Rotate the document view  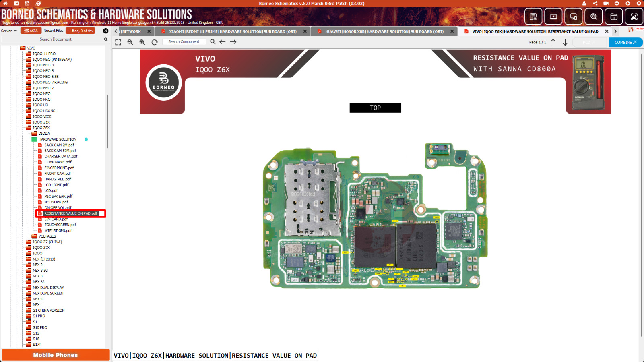[155, 42]
